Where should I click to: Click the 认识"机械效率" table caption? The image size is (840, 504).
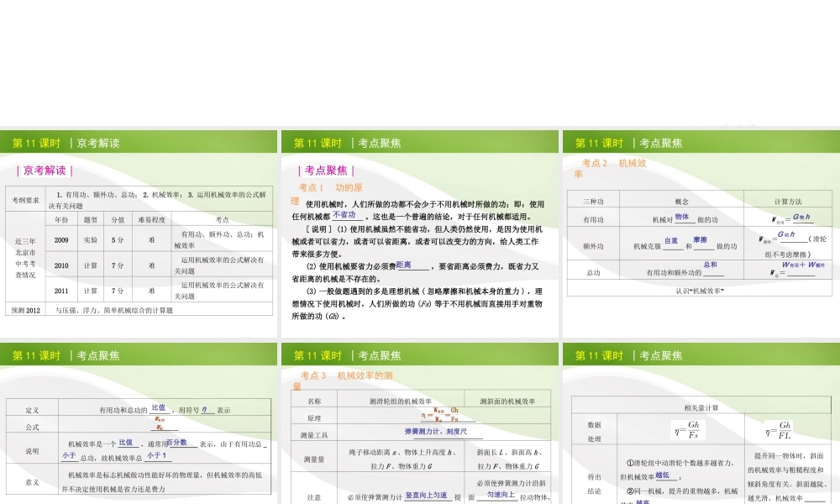(x=700, y=291)
